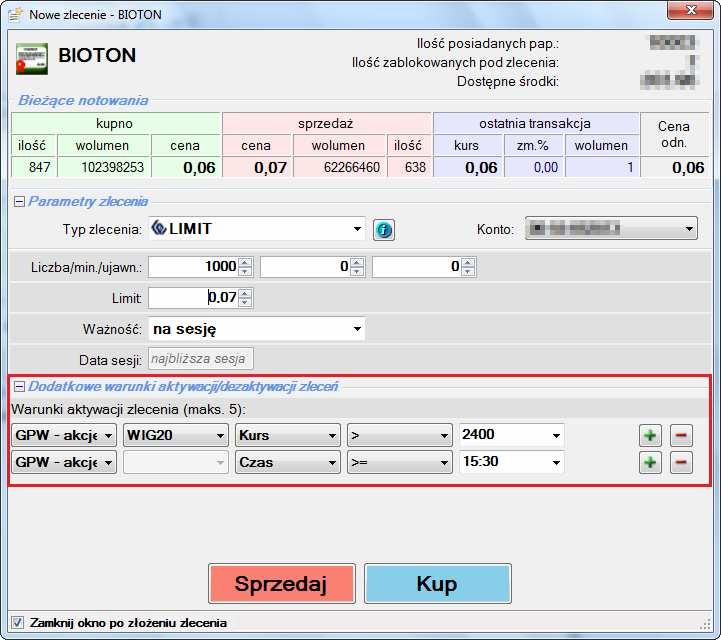Open the Konto account dropdown
Image resolution: width=721 pixels, height=640 pixels.
pos(611,229)
